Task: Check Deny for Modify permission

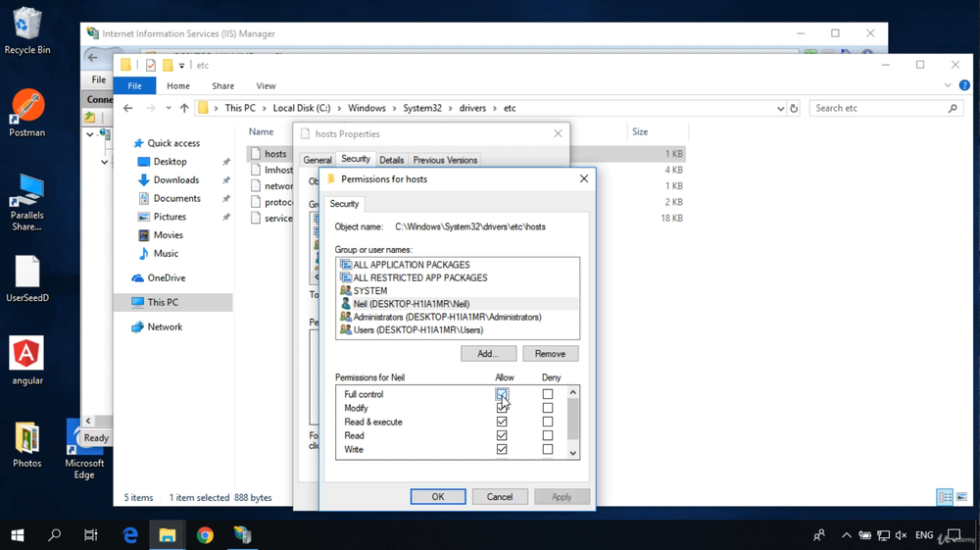Action: [548, 408]
